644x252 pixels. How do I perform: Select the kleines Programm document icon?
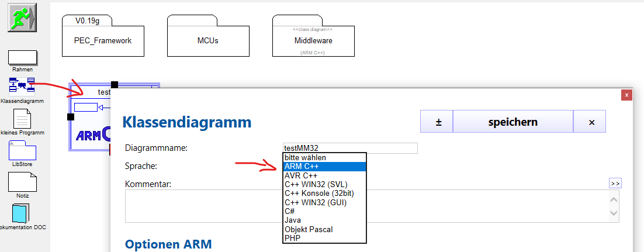(x=22, y=119)
